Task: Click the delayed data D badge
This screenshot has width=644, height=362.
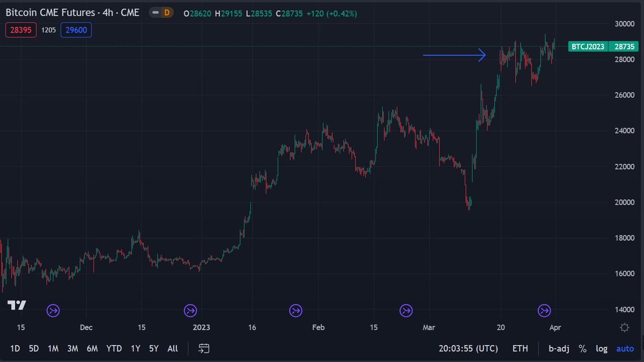Action: pyautogui.click(x=166, y=12)
